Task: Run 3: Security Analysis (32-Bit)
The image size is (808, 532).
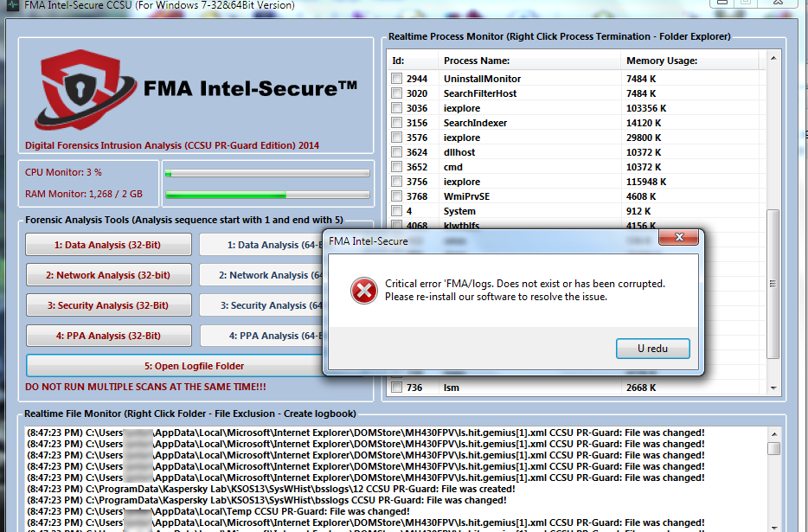Action: click(108, 305)
